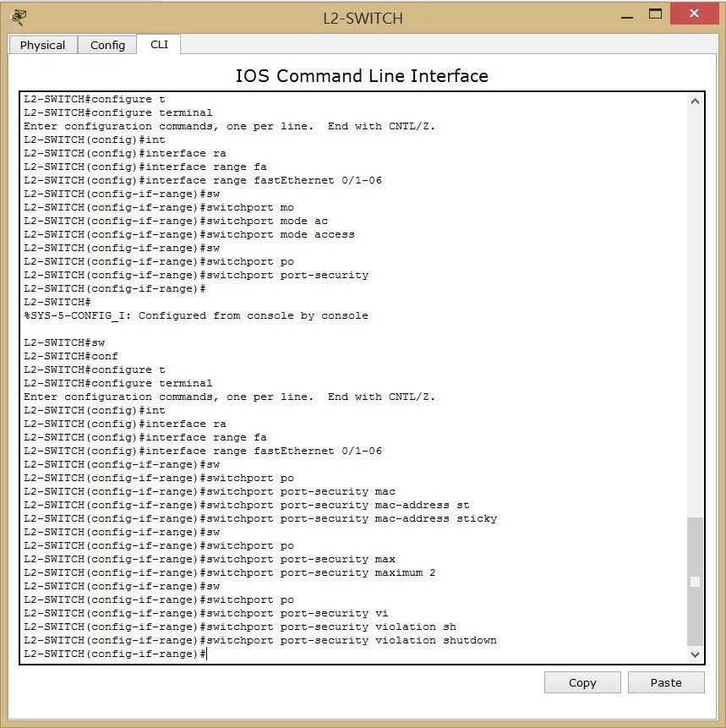
Task: Click the 'switchport port-security vi' line
Action: [x=206, y=613]
